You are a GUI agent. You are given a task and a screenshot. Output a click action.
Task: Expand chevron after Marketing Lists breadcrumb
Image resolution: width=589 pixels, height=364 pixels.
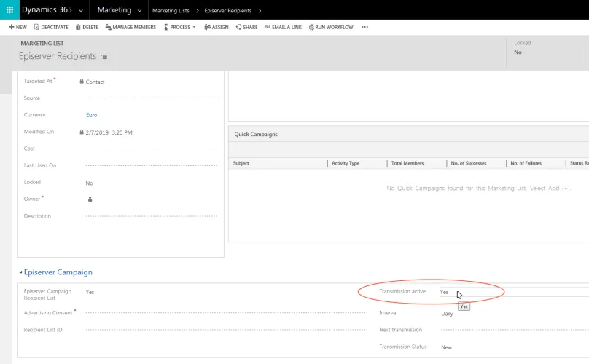coord(198,10)
